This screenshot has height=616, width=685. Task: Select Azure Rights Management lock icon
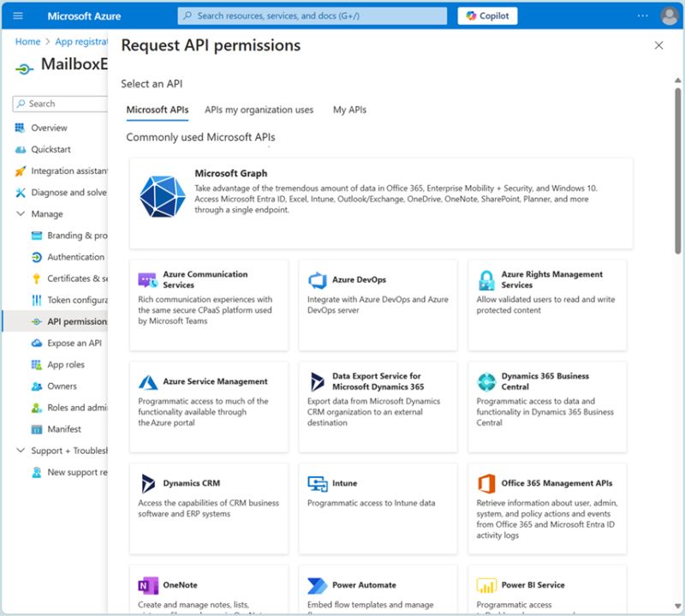click(x=486, y=280)
